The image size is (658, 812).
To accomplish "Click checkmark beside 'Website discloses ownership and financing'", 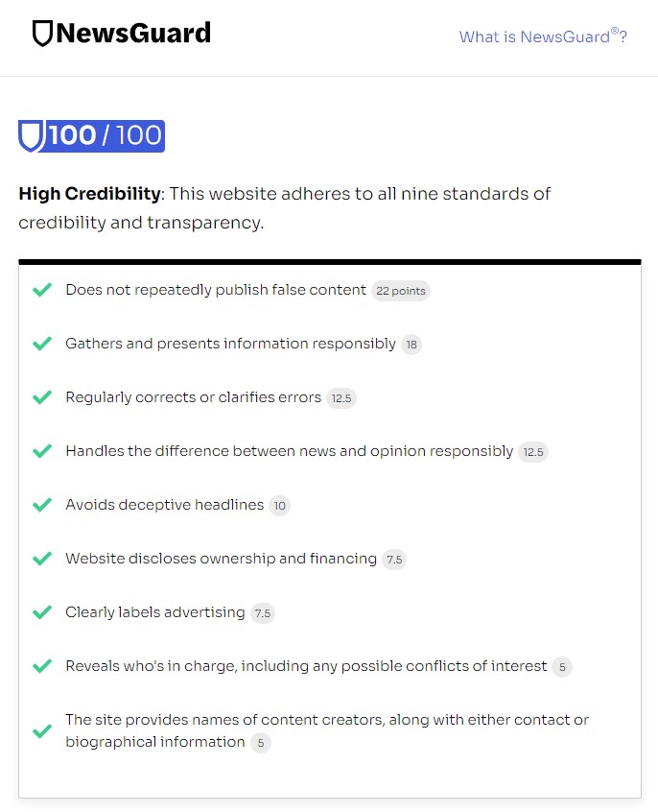I will point(42,559).
